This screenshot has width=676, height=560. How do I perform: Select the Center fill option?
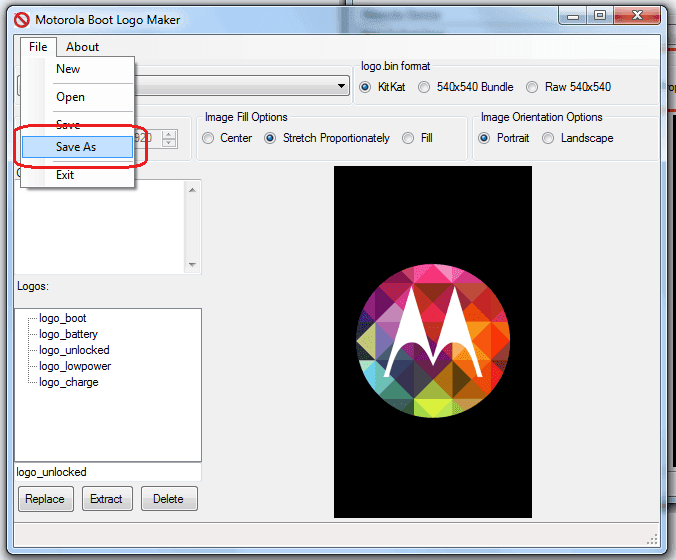[227, 138]
